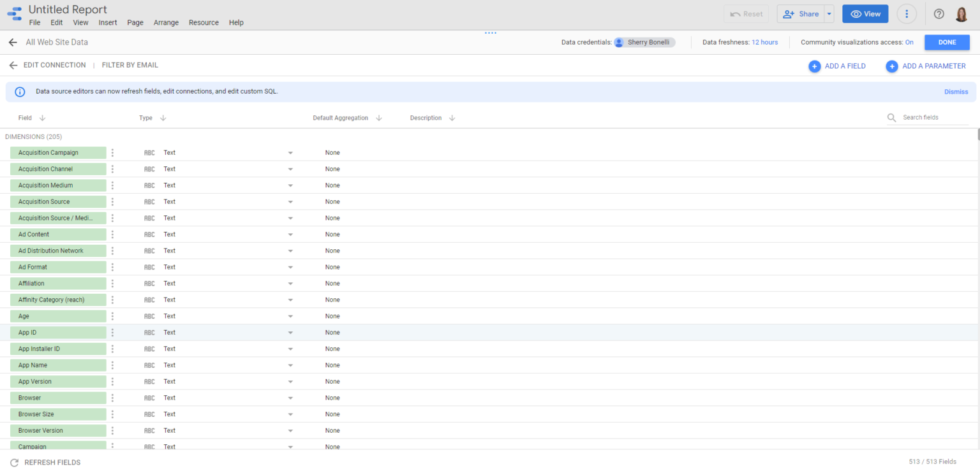Screen dimensions: 980x471
Task: Dismiss the data source editors notification banner
Action: pos(956,91)
